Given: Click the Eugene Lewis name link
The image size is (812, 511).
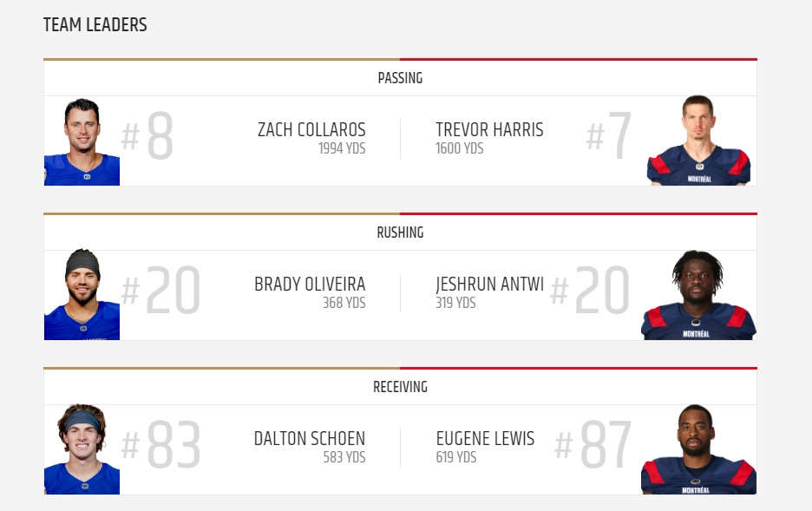Looking at the screenshot, I should (x=485, y=439).
